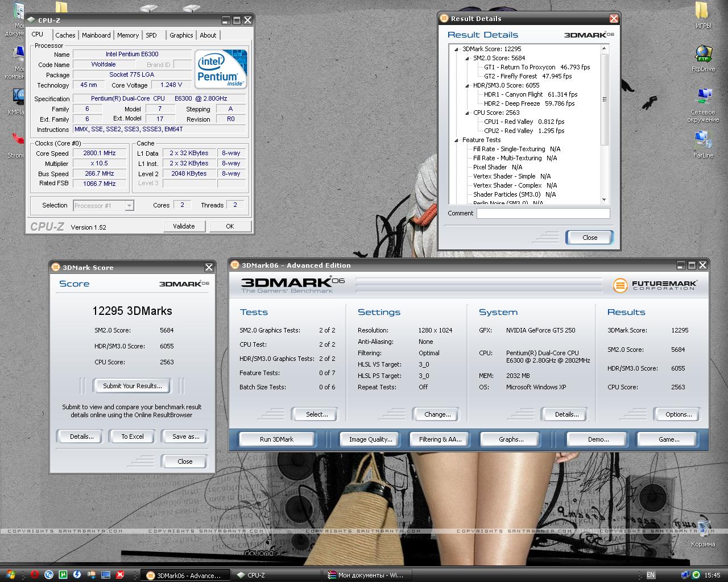Click the Comment input field
Screen dimensions: 728x582
(x=543, y=214)
